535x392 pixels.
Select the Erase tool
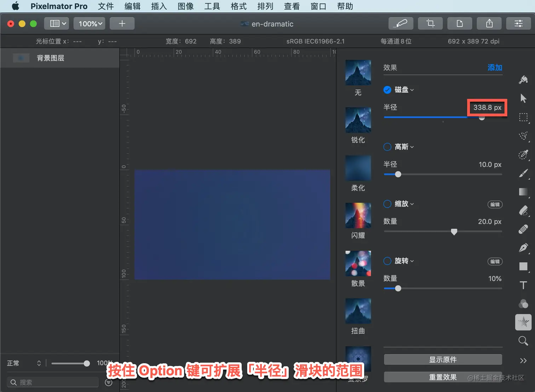click(x=523, y=211)
